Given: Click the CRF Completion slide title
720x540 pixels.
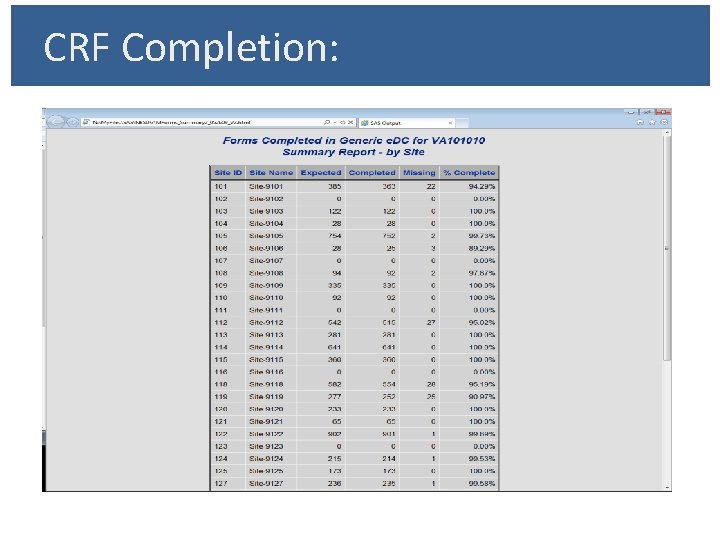Looking at the screenshot, I should tap(191, 47).
